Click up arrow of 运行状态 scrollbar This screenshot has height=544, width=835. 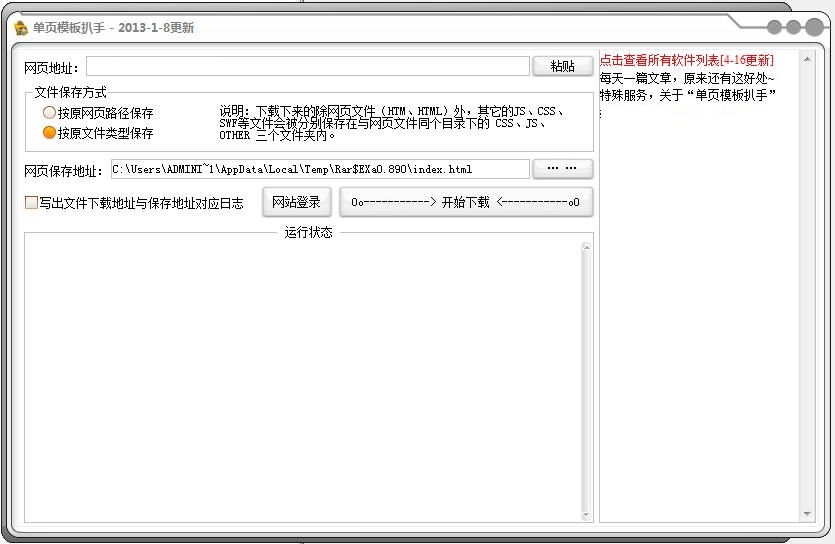coord(586,247)
